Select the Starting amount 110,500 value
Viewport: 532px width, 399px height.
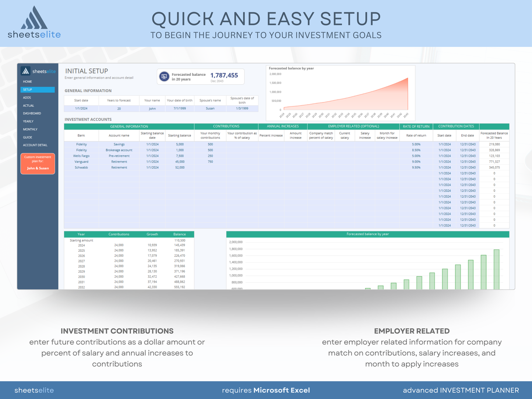click(180, 240)
